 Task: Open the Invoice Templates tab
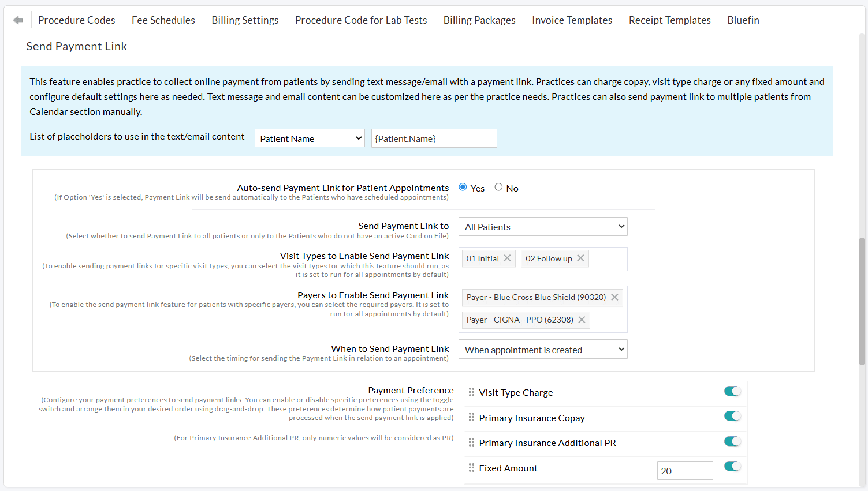coord(572,20)
